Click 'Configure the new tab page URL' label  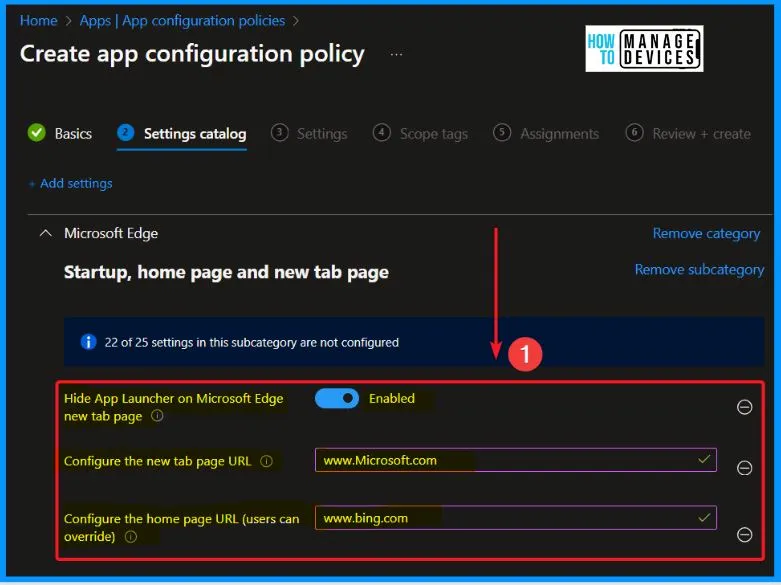[157, 461]
